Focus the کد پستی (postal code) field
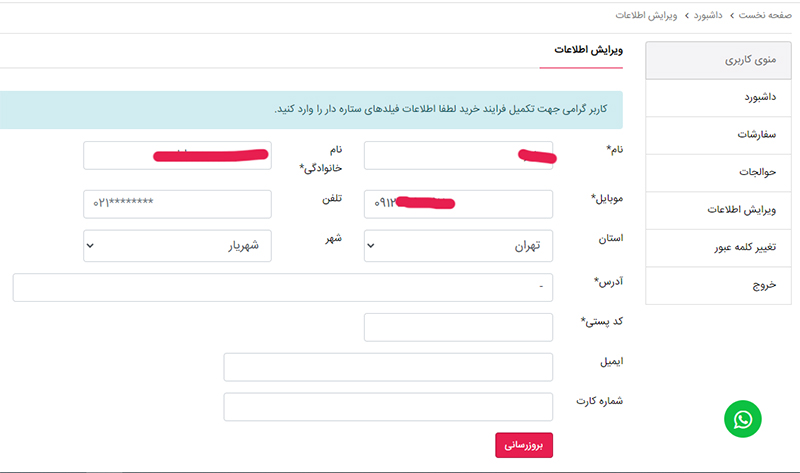The width and height of the screenshot is (800, 473). coord(458,327)
